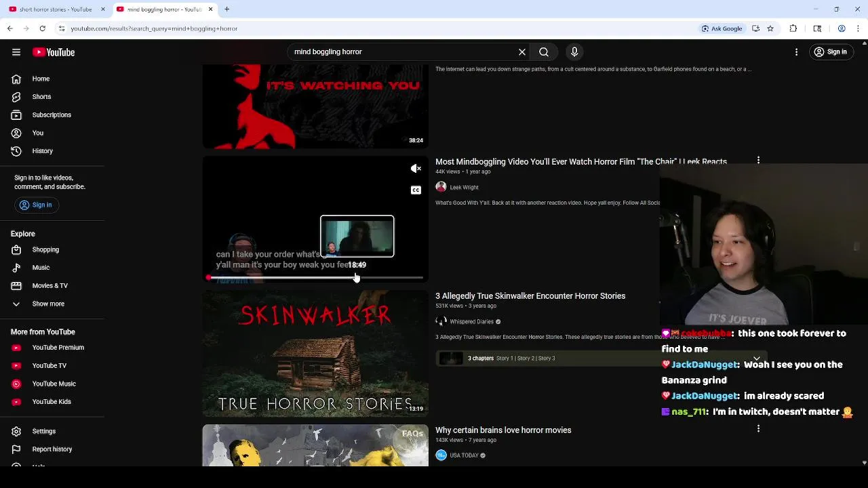Open the Whispered Diaries channel link
Screen dimensions: 868x488
(471, 322)
